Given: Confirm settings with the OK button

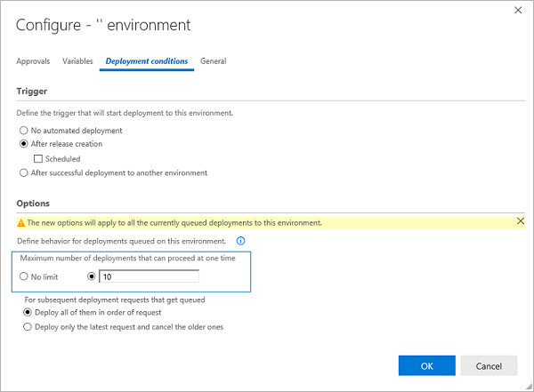Looking at the screenshot, I should click(x=426, y=366).
